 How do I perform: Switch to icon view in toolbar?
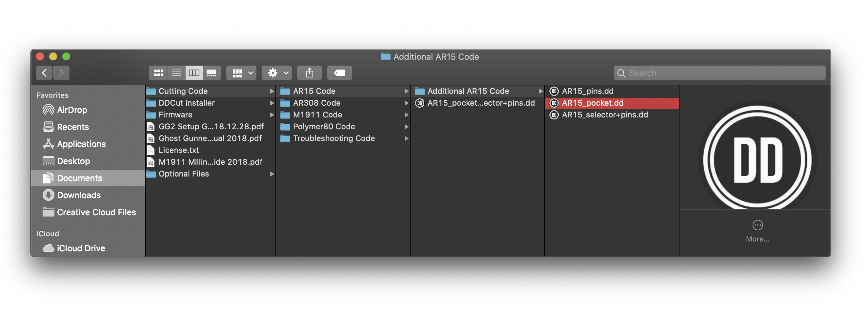(158, 73)
